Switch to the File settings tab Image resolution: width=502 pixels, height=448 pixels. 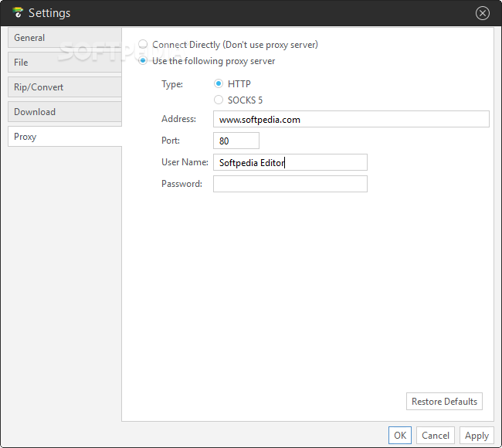(x=65, y=63)
